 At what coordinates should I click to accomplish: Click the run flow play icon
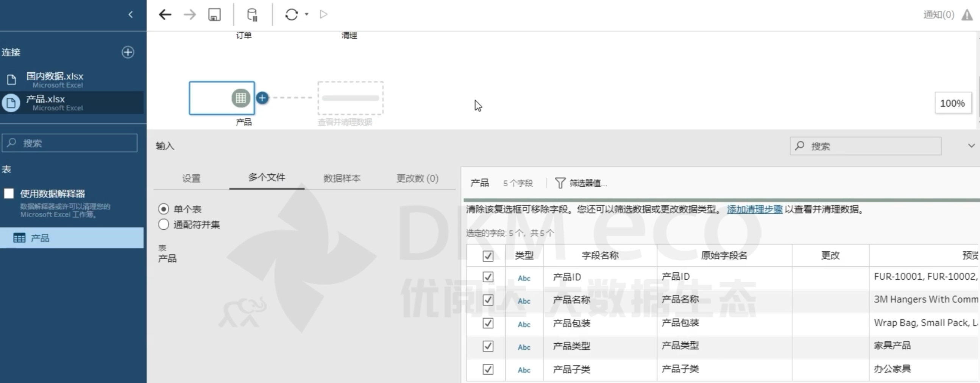coord(323,14)
